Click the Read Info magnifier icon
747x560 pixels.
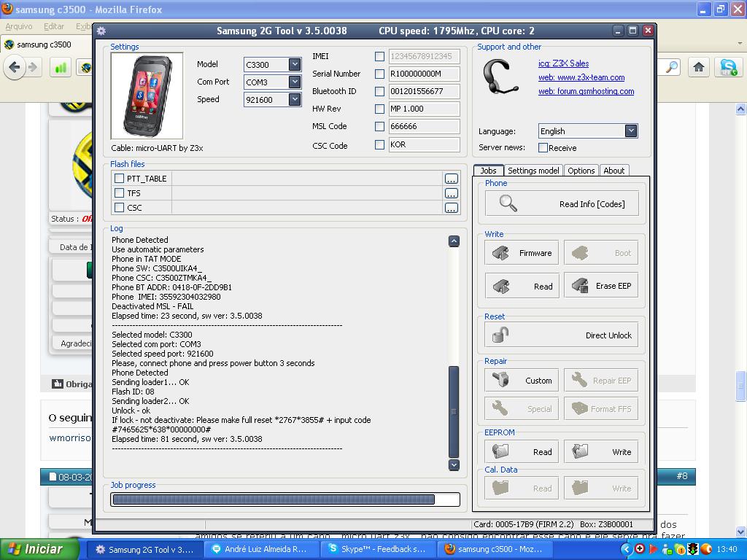click(x=508, y=203)
